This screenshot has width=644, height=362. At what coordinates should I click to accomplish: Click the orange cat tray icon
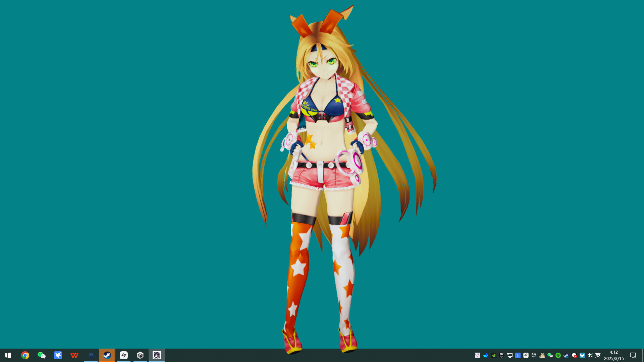tap(542, 355)
